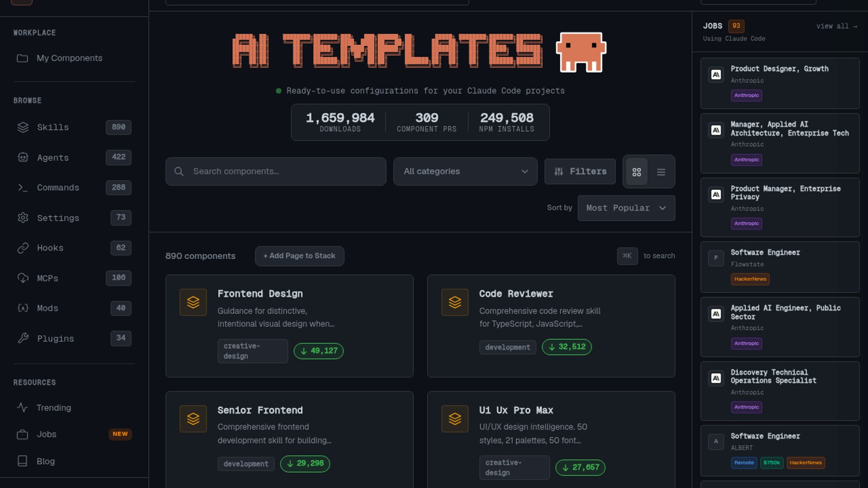This screenshot has height=488, width=868.
Task: Click the Settings gear icon
Action: click(x=23, y=218)
